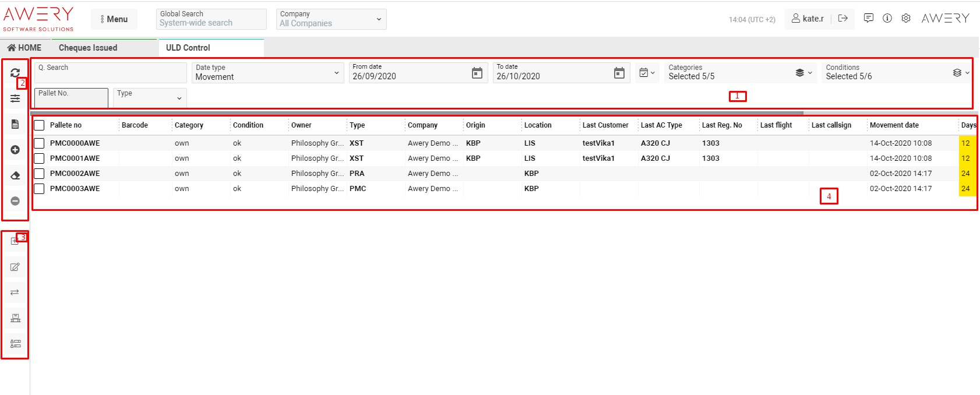Go to the HOME tab
980x395 pixels.
24,48
